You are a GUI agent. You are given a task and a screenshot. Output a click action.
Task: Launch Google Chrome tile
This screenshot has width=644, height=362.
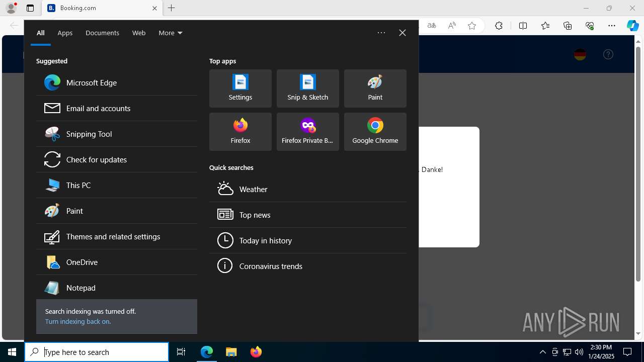coord(375,132)
